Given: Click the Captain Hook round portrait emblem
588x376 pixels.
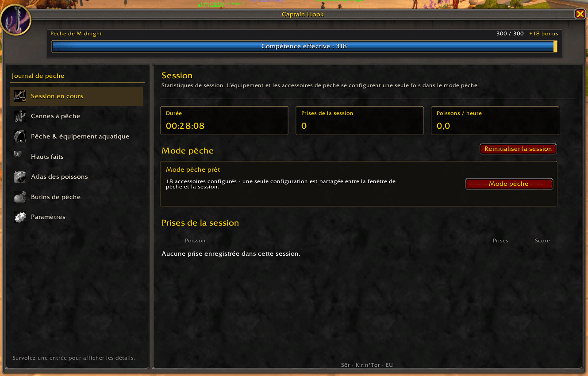Looking at the screenshot, I should click(x=15, y=19).
